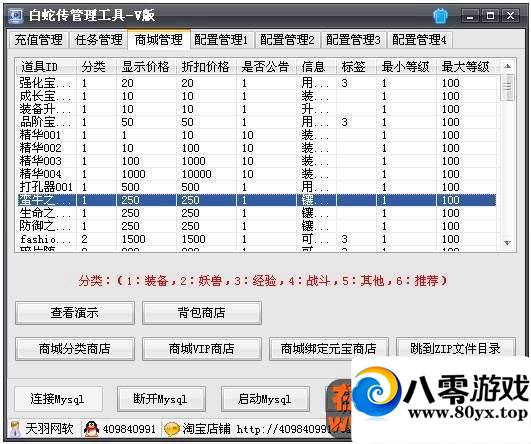
Task: Click the app icon in the title bar
Action: coord(16,16)
